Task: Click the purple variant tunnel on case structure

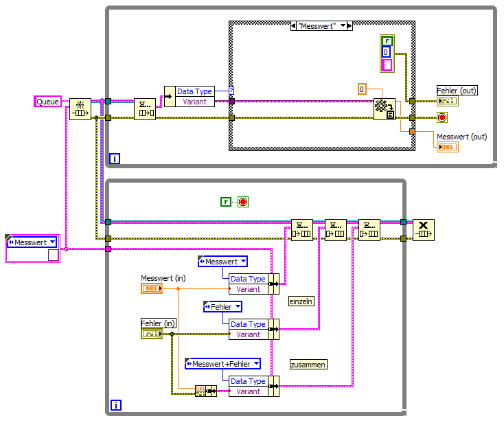Action: [231, 101]
